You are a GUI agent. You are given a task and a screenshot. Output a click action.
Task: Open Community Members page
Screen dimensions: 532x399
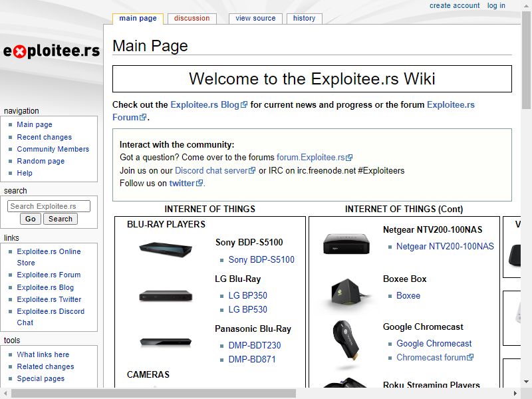[x=53, y=149]
